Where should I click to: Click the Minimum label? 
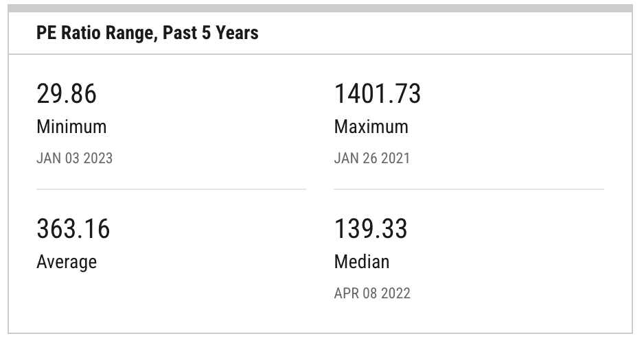[x=71, y=126]
